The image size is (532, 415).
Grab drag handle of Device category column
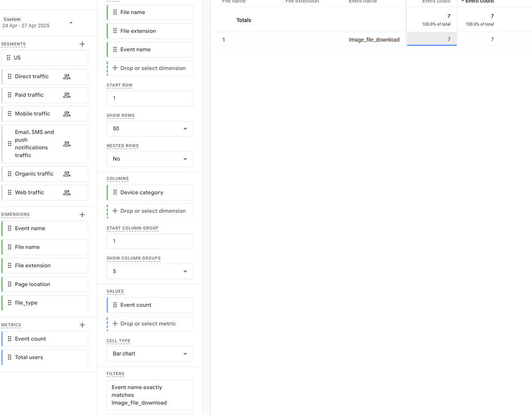click(x=115, y=192)
